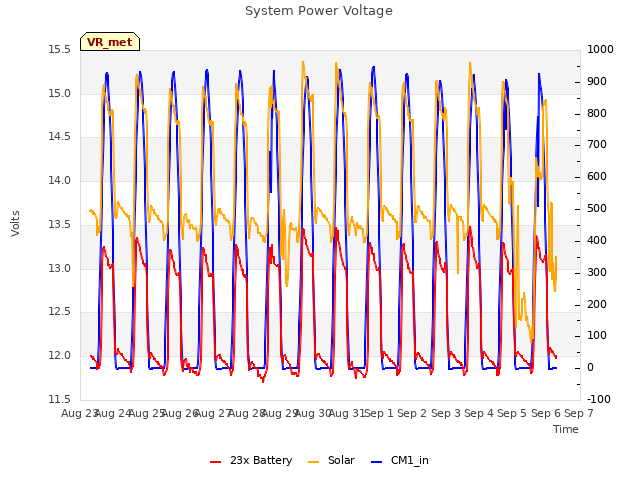The width and height of the screenshot is (640, 480).
Task: Click the orange Solar legend swatch
Action: tap(313, 462)
